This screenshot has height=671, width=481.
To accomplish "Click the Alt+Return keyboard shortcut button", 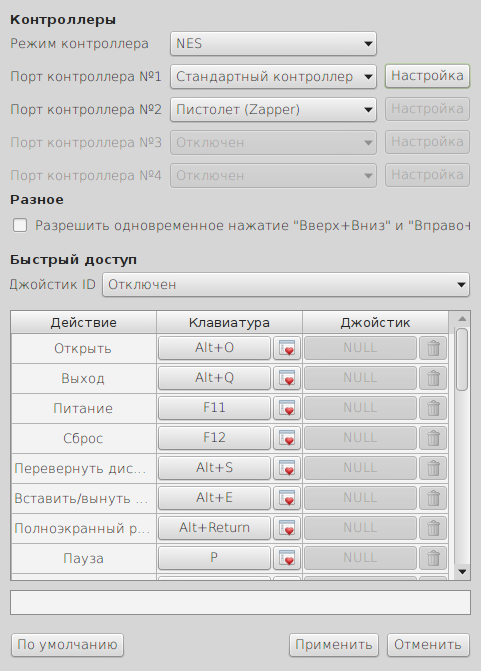I will pos(214,528).
